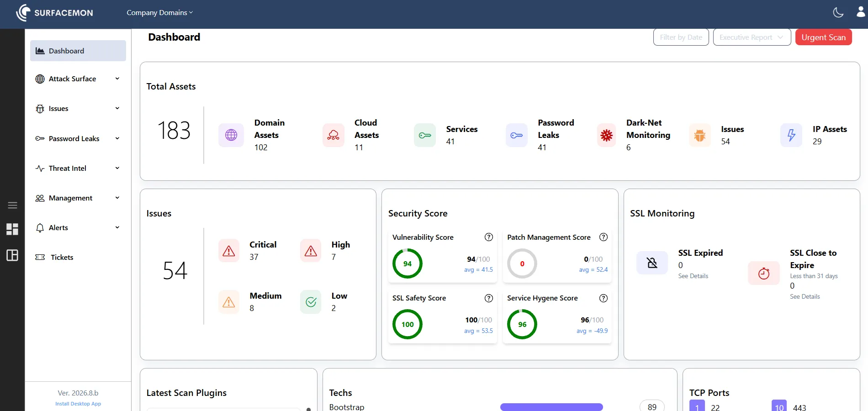The width and height of the screenshot is (868, 411).
Task: Click the Medium issues warning icon
Action: point(229,302)
